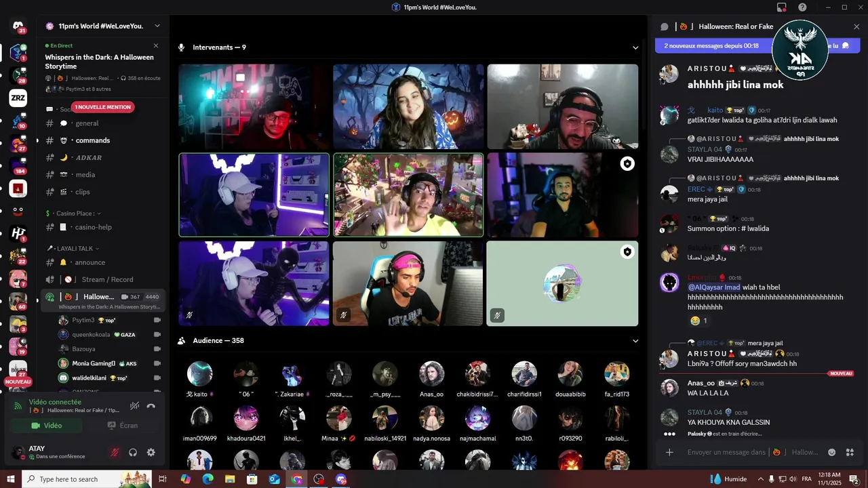Switch the FRA keyboard language indicator

click(807, 479)
